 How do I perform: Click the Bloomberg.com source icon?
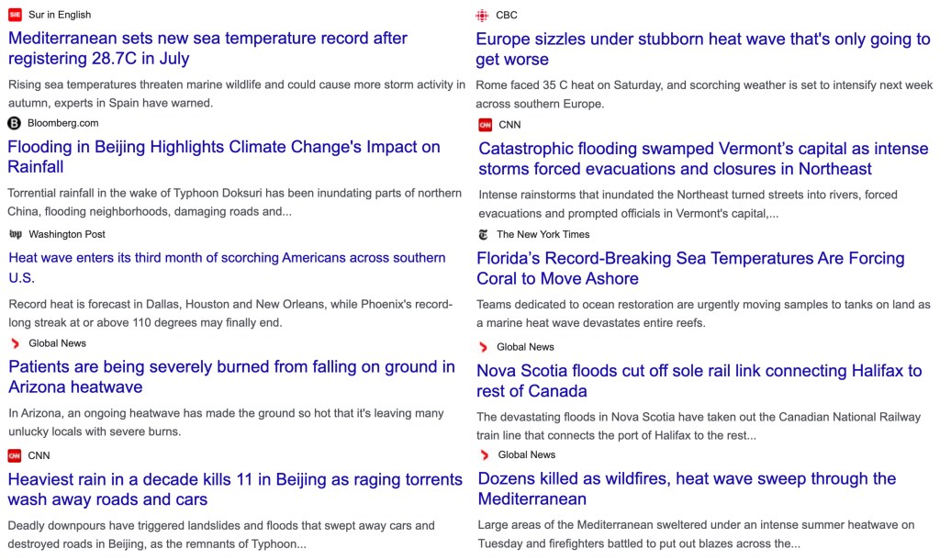(14, 123)
